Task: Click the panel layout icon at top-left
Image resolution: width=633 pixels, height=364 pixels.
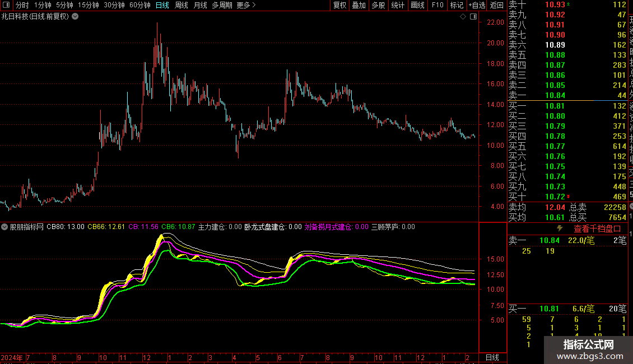Action: click(7, 6)
